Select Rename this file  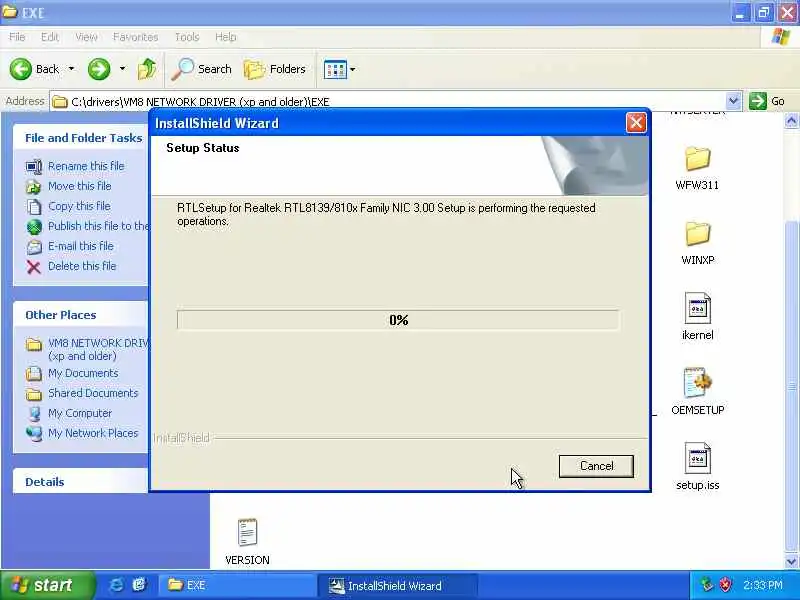click(x=86, y=166)
